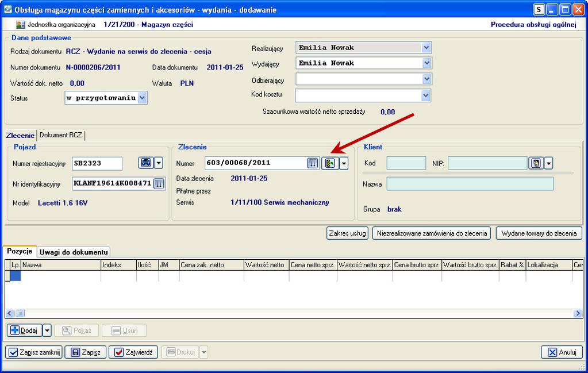Click the organizational unit icon
This screenshot has width=588, height=373.
[20, 25]
